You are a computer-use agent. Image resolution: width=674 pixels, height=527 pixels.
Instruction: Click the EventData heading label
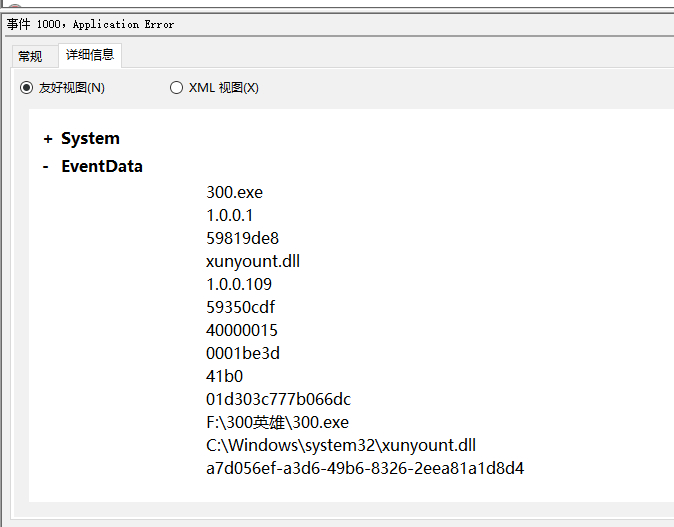click(x=102, y=166)
